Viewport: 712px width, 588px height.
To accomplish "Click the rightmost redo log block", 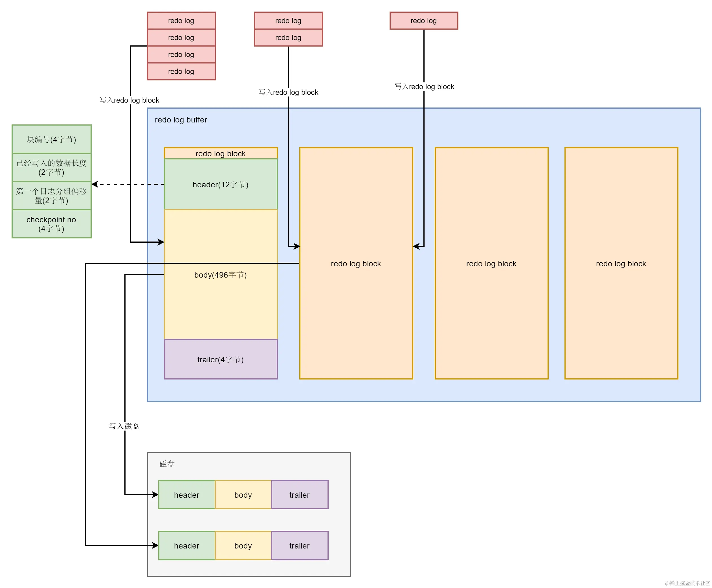I will [621, 263].
